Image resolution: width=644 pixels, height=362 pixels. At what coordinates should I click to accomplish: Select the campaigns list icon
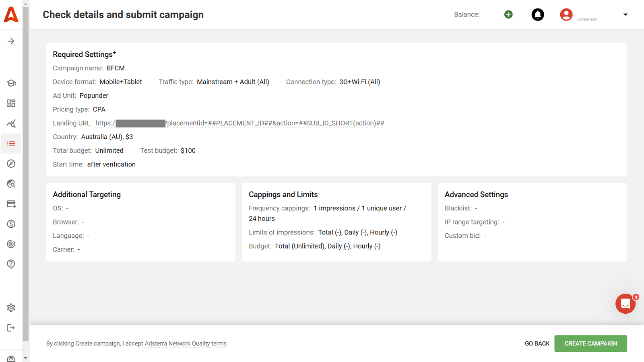point(11,144)
